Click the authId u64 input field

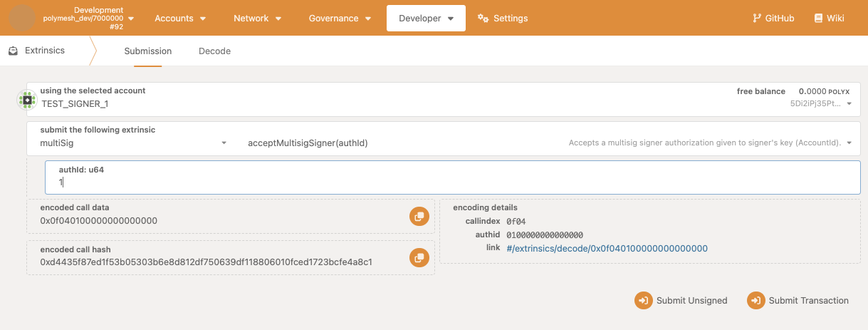[452, 182]
